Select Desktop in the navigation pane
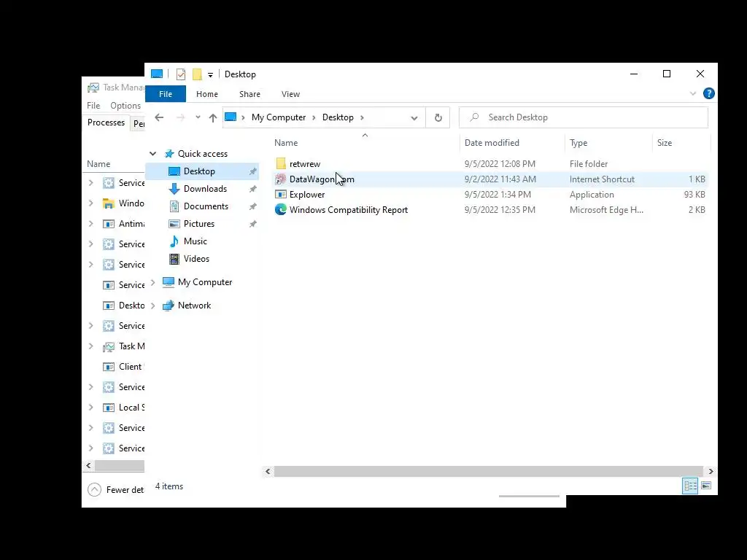The height and width of the screenshot is (560, 747). tap(199, 171)
